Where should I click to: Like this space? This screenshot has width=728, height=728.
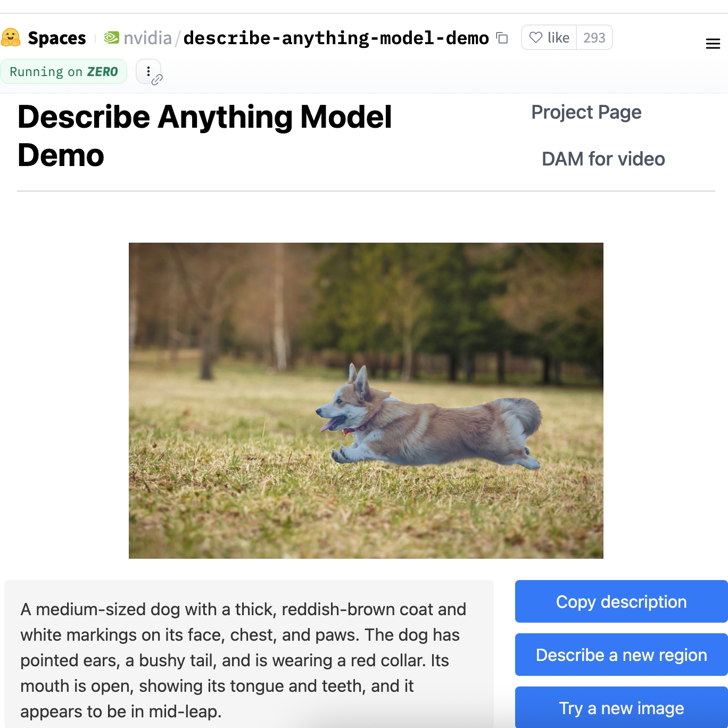pyautogui.click(x=549, y=37)
